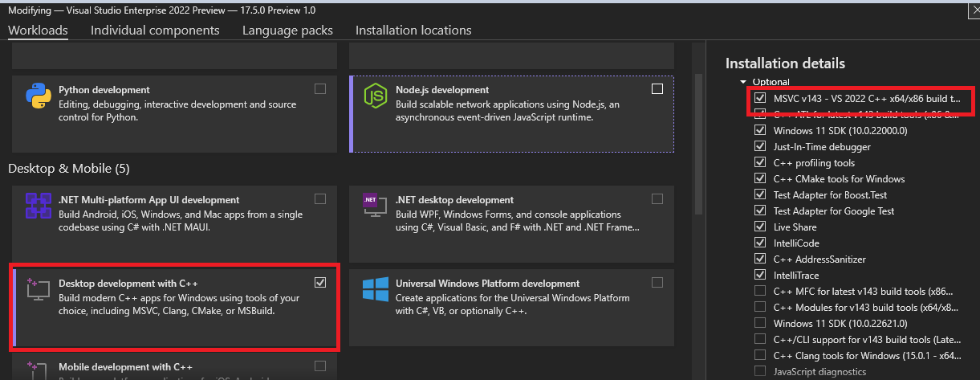Image resolution: width=980 pixels, height=380 pixels.
Task: Toggle the IntelliCode checkbox
Action: (760, 243)
